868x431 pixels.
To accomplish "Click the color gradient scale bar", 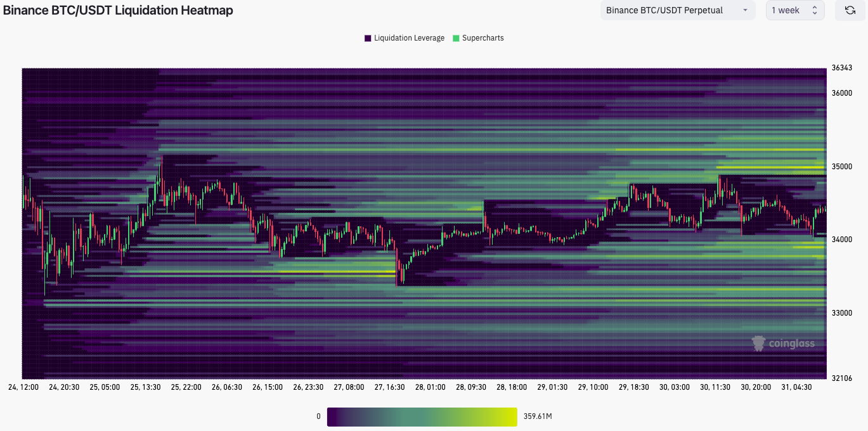I will (x=422, y=416).
